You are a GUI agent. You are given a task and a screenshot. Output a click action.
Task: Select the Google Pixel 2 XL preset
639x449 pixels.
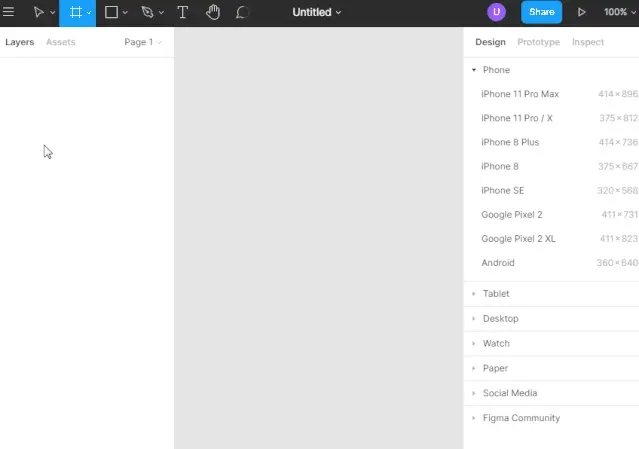pos(551,239)
